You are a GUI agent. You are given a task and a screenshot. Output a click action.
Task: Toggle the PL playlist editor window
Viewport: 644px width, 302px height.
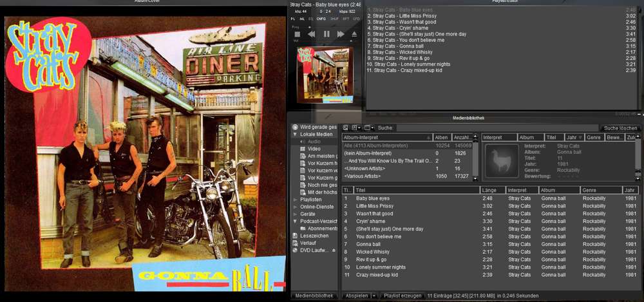point(294,19)
